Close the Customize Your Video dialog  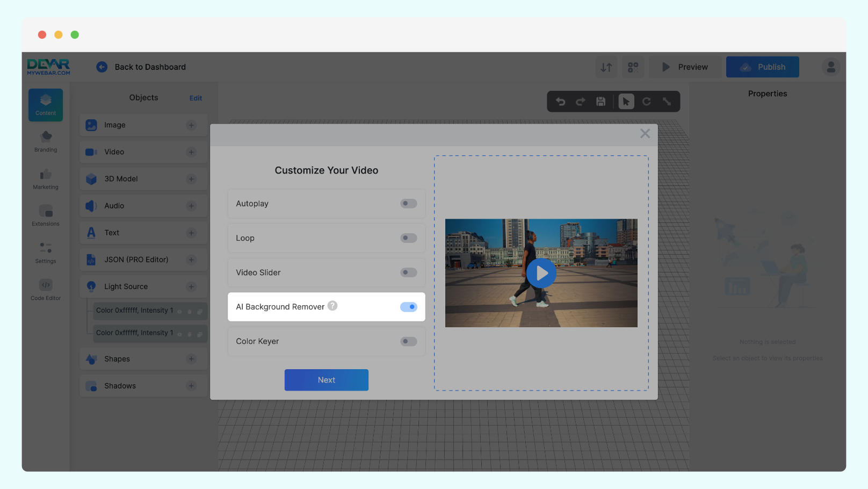point(645,133)
